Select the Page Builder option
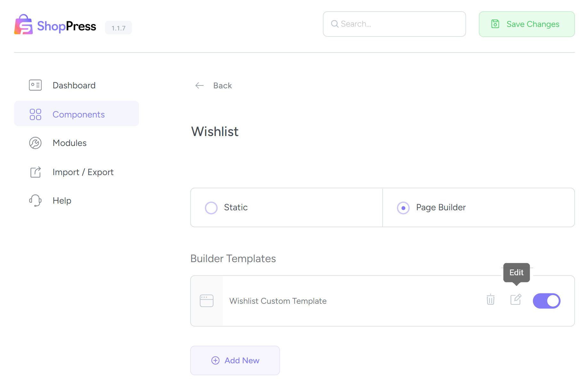This screenshot has height=386, width=588. pos(403,207)
